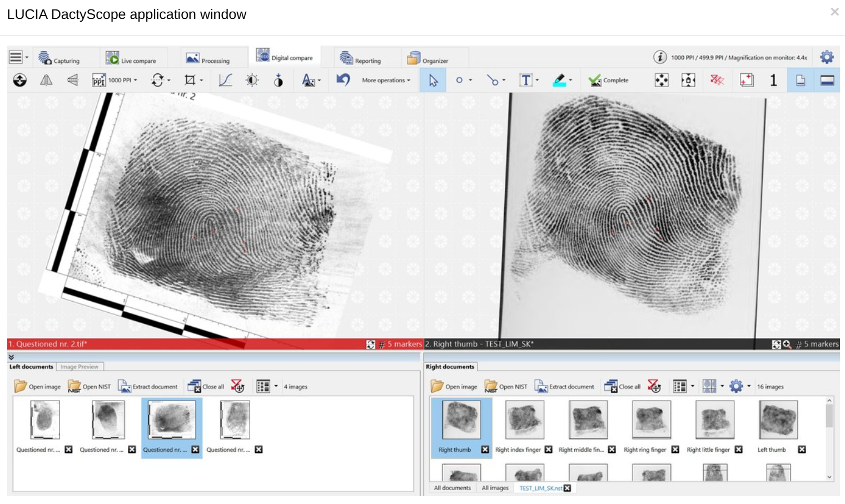Click the Complete button
Screen dimensions: 845x504
coord(609,80)
